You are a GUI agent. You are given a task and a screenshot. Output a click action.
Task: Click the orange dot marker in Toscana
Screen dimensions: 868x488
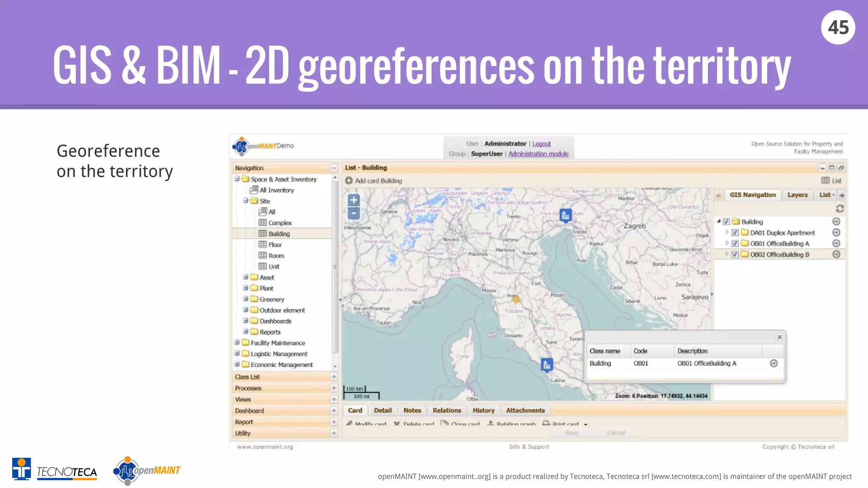[516, 299]
